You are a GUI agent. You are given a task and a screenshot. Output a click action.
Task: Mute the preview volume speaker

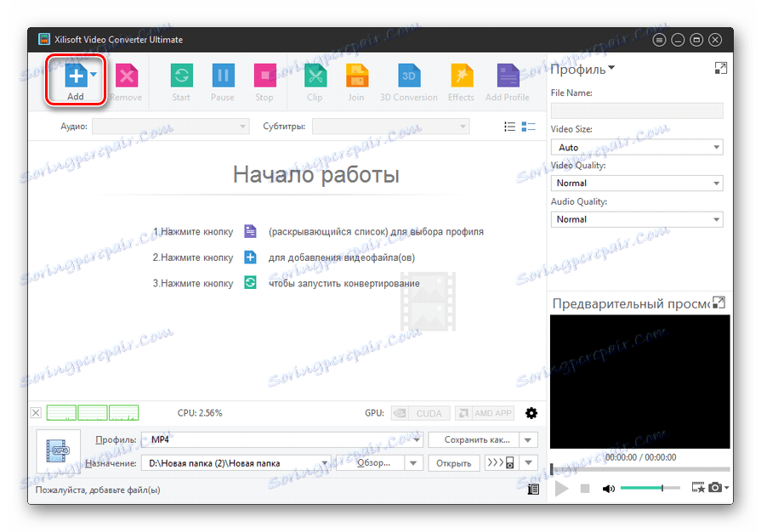(x=609, y=489)
